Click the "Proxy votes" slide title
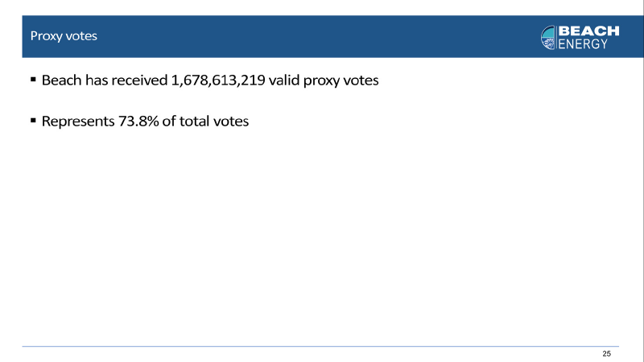 tap(64, 36)
